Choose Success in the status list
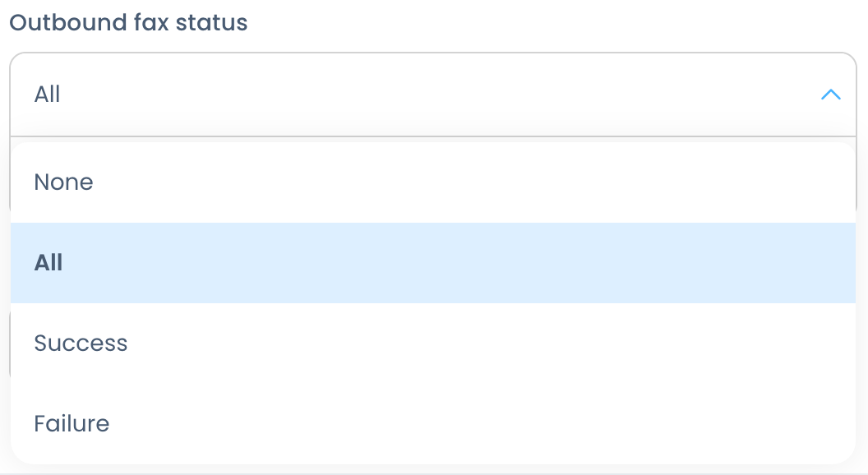This screenshot has height=475, width=868. (81, 344)
